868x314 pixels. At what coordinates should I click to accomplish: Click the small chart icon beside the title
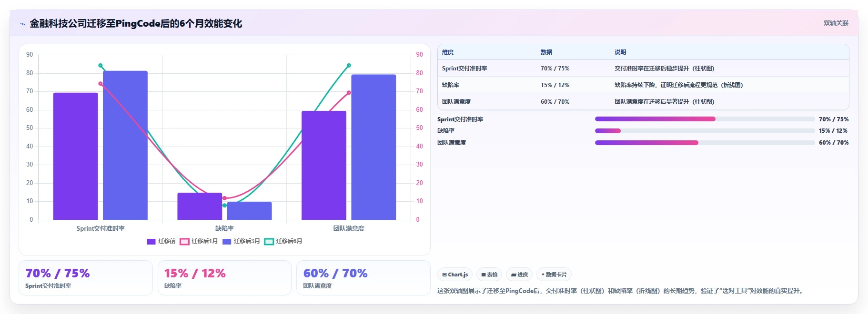coord(22,24)
